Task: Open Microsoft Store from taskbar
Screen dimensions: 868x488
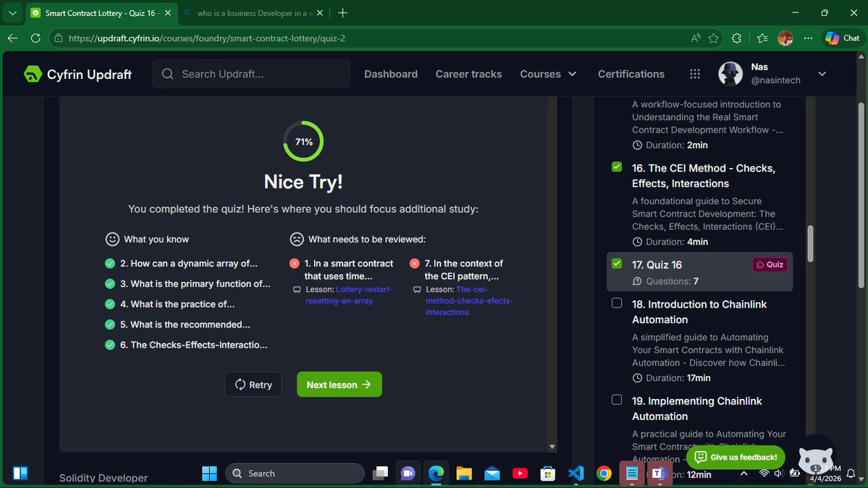Action: click(547, 473)
